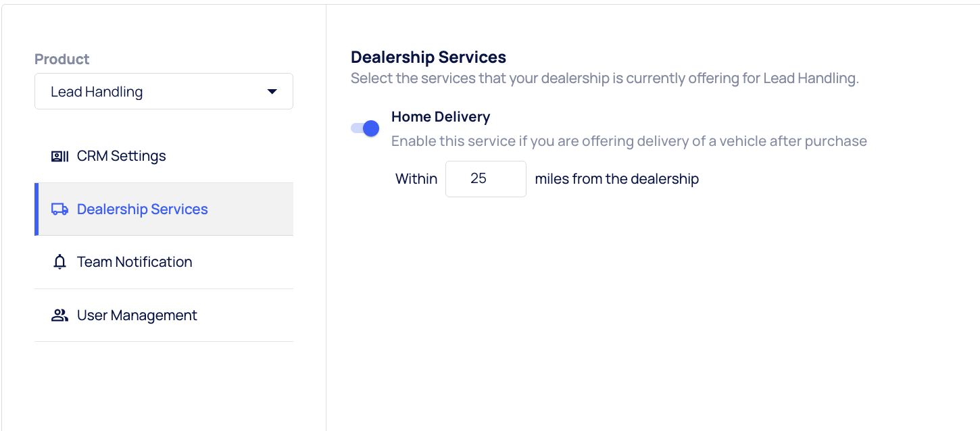
Task: Open the Lead Handling product selector
Action: [x=164, y=92]
